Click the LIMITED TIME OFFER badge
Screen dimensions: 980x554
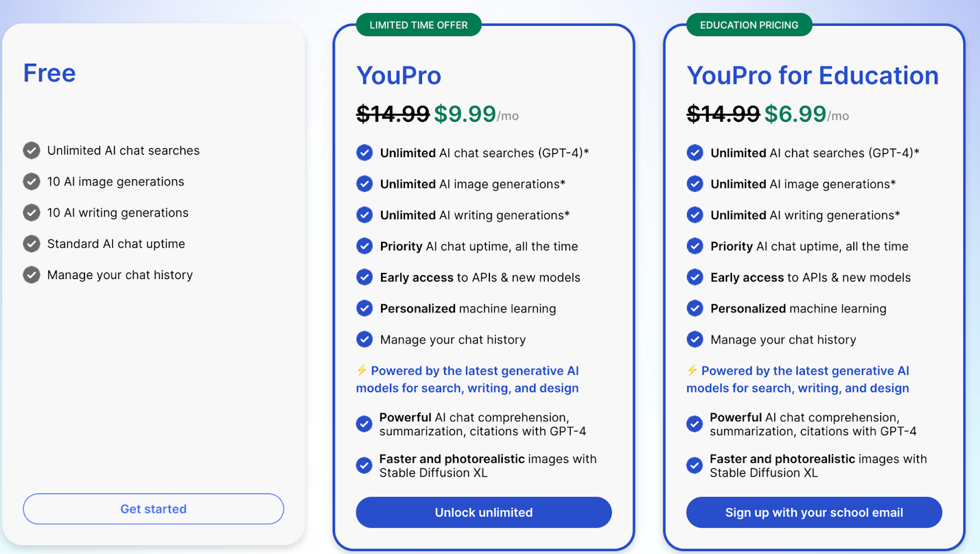(418, 25)
